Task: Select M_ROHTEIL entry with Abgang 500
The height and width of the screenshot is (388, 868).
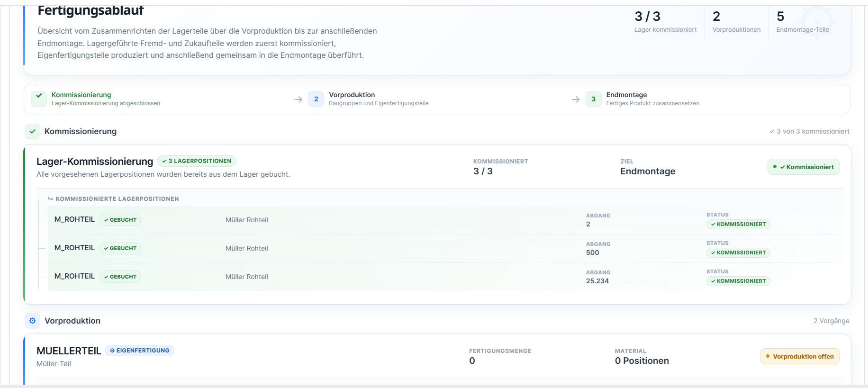Action: 74,248
